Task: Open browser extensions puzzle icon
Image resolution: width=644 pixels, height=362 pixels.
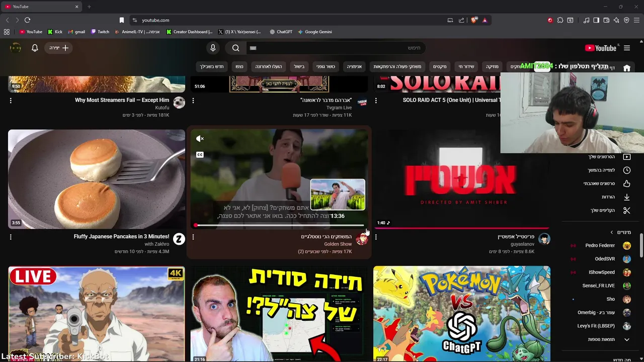Action: tap(560, 20)
